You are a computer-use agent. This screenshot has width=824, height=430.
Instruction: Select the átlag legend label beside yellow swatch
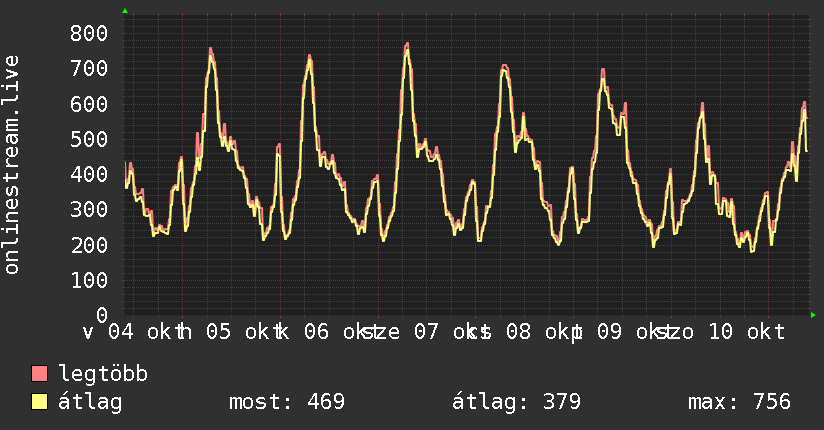coord(90,402)
